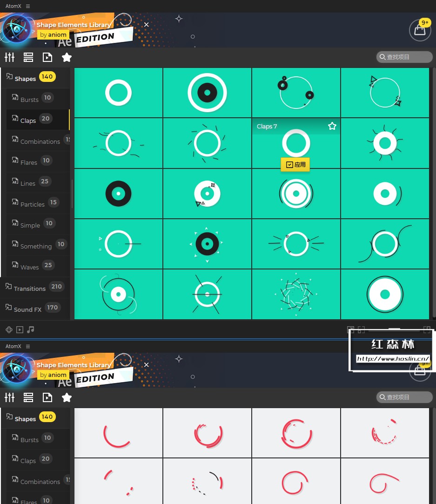
Task: Click the preview play file icon in top toolbar
Action: click(x=47, y=57)
